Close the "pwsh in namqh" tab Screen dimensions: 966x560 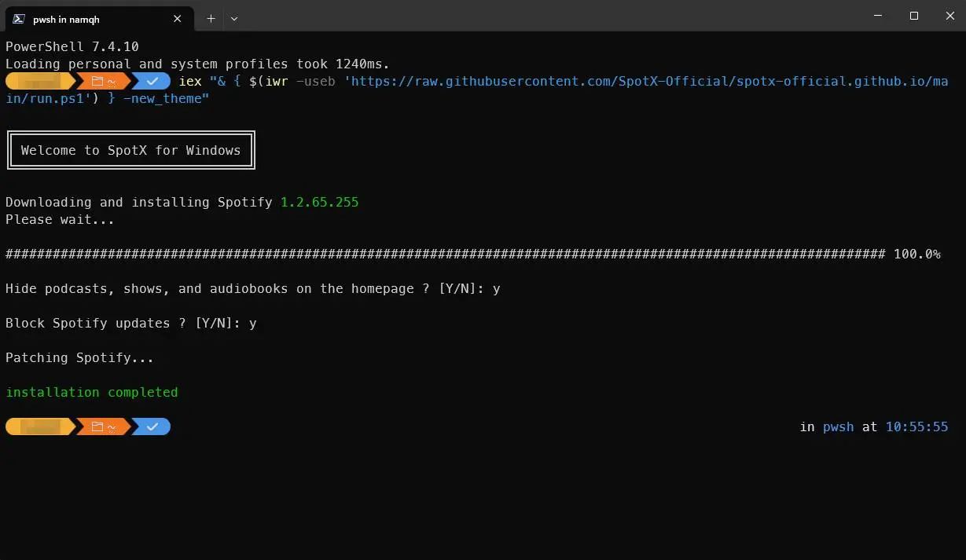178,18
